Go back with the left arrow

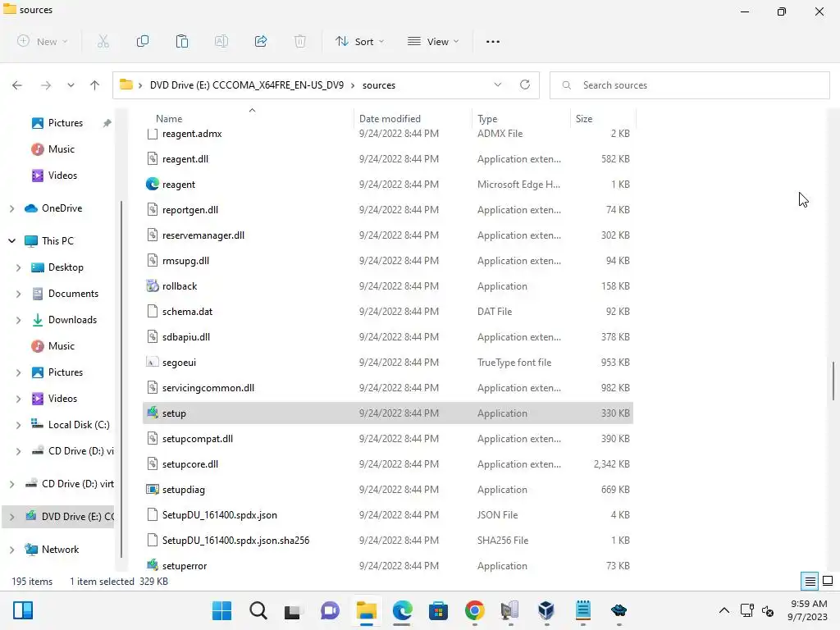click(x=17, y=85)
